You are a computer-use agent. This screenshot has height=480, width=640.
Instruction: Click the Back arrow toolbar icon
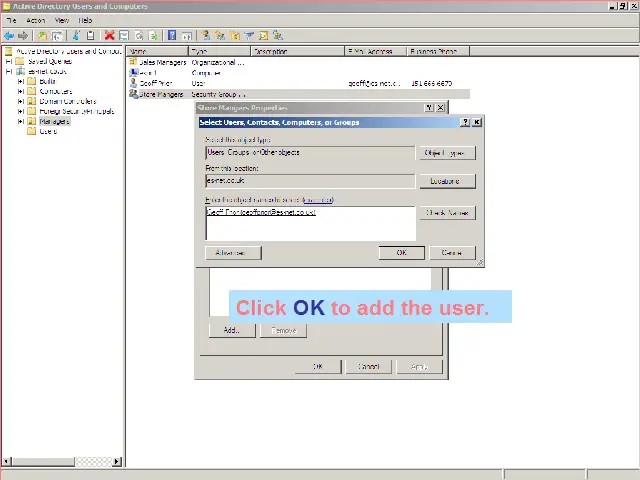9,35
